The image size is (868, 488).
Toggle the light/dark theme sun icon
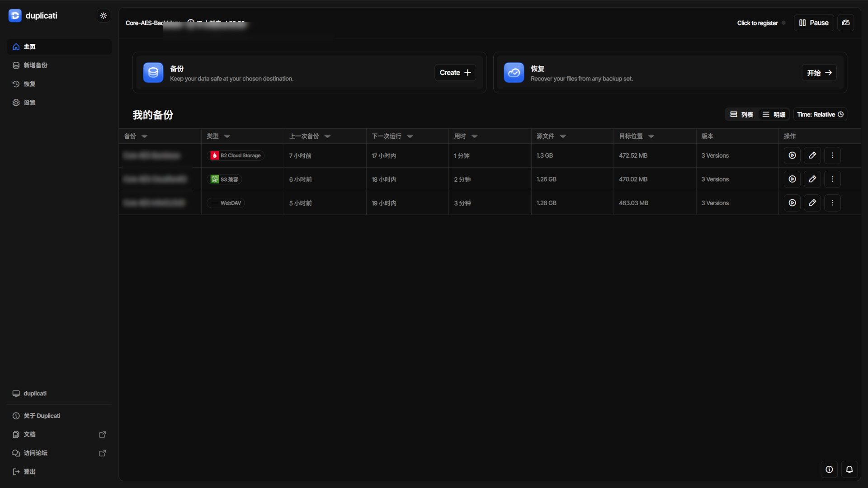pyautogui.click(x=104, y=16)
